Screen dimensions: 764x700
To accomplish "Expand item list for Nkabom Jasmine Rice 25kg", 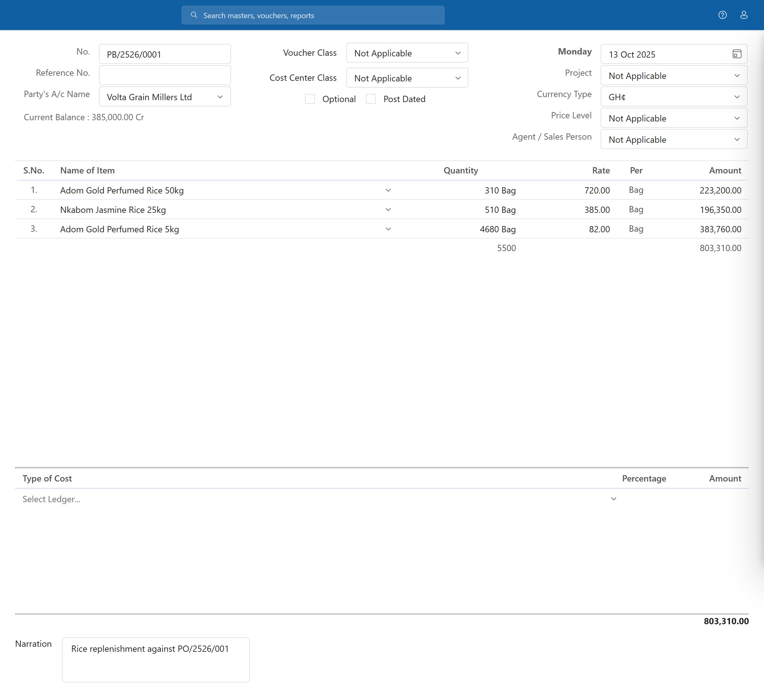I will click(388, 209).
